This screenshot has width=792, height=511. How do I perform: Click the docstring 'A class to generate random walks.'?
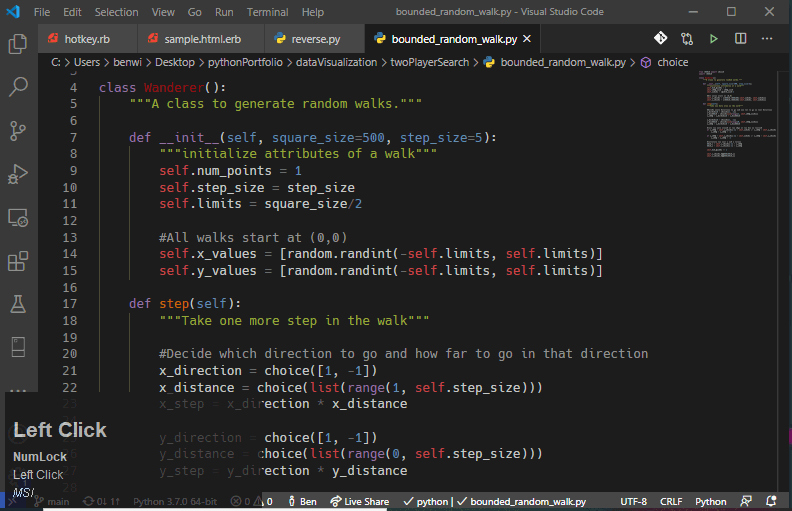(x=276, y=104)
